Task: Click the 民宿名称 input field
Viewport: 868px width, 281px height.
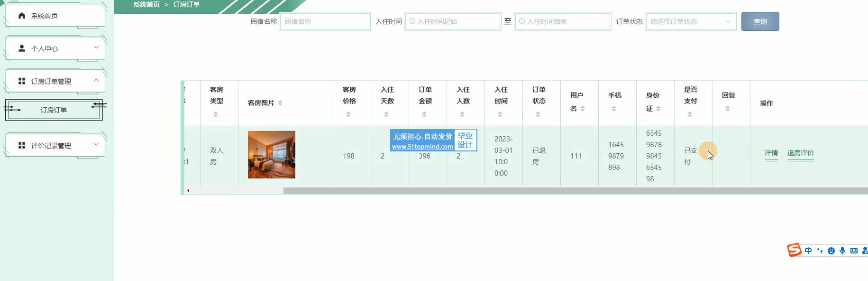Action: coord(324,21)
